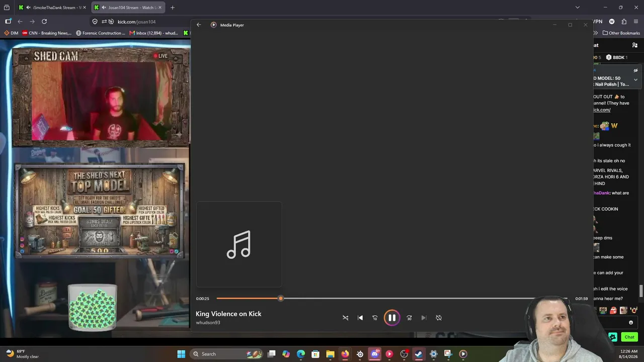The image size is (644, 362).
Task: Open Microsoft Edge from the taskbar
Action: [x=301, y=354]
